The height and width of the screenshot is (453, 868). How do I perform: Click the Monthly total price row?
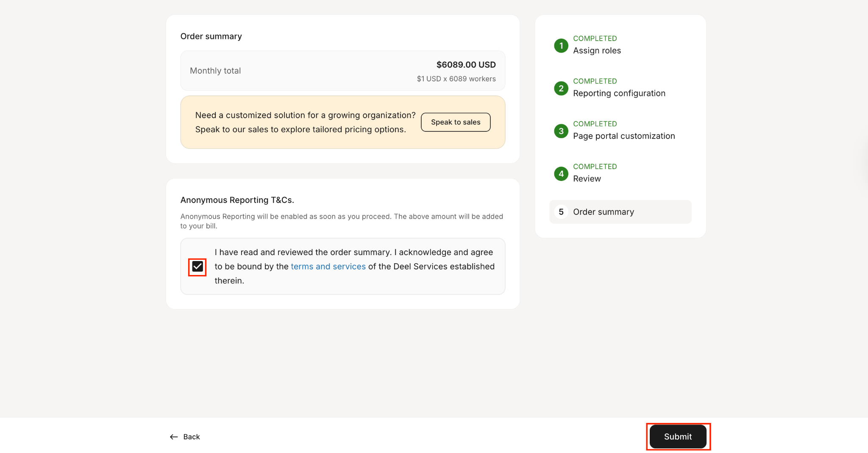[x=342, y=71]
